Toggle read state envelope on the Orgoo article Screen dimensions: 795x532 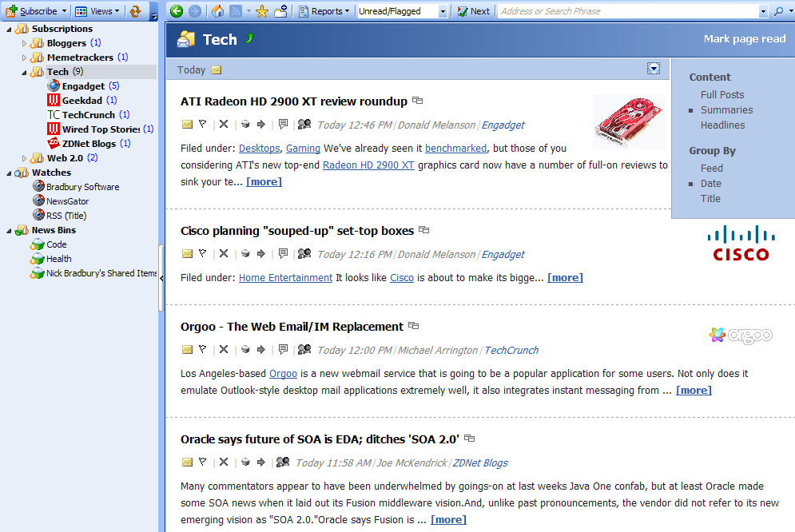(187, 349)
